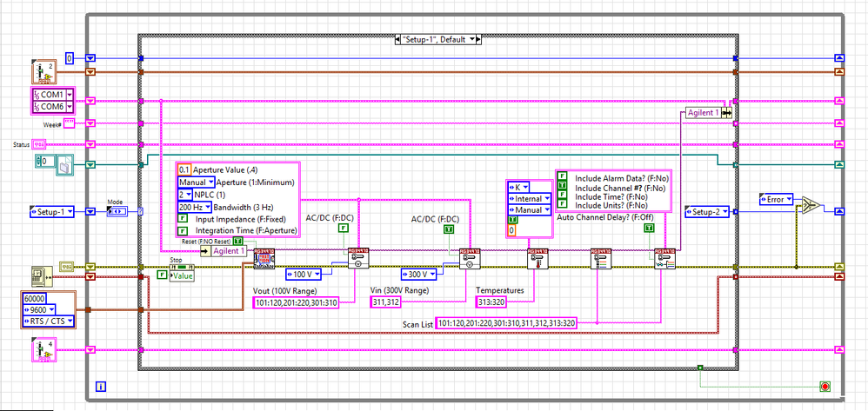
Task: Click the Bundle By Name node labeled Agilent 1
Action: click(708, 113)
